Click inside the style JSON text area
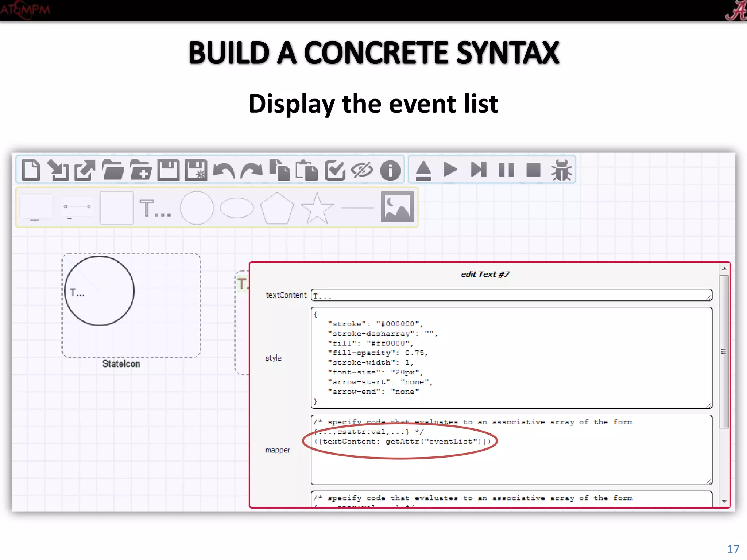The height and width of the screenshot is (560, 747). (511, 358)
